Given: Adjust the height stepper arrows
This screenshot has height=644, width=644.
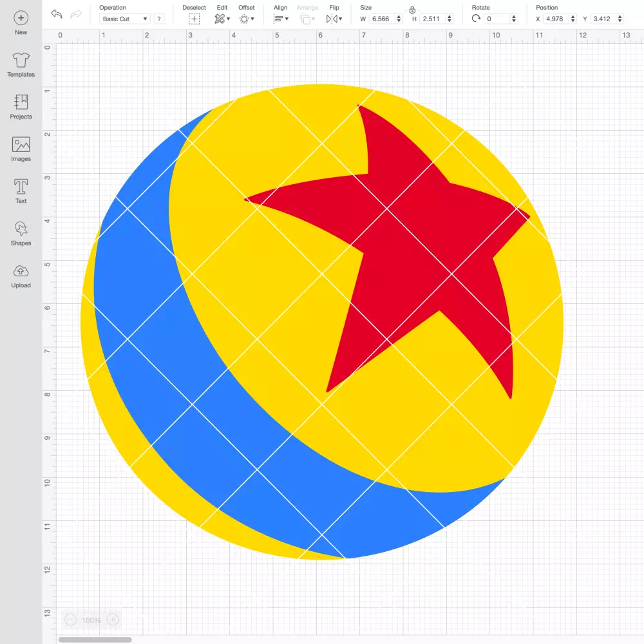Looking at the screenshot, I should point(450,19).
